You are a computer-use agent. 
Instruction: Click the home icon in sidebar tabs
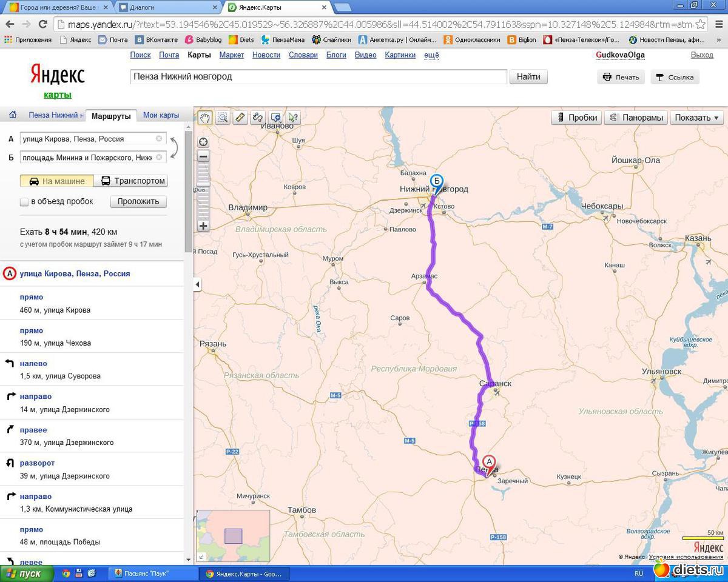pos(13,115)
